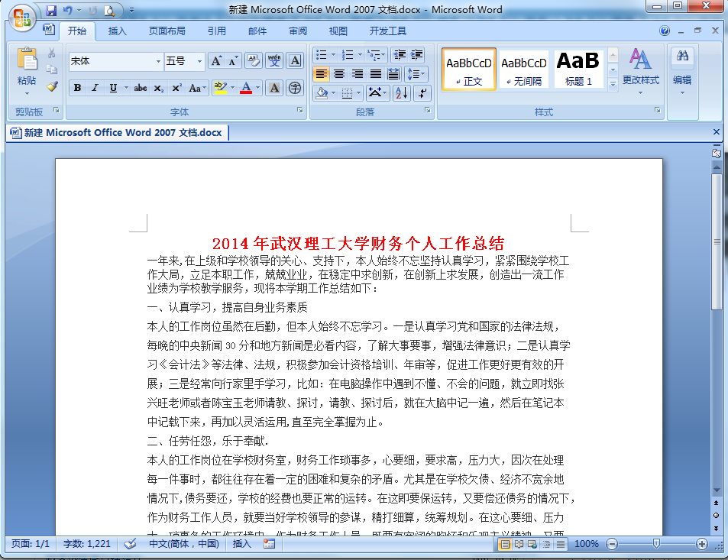
Task: Align text left
Action: [321, 74]
